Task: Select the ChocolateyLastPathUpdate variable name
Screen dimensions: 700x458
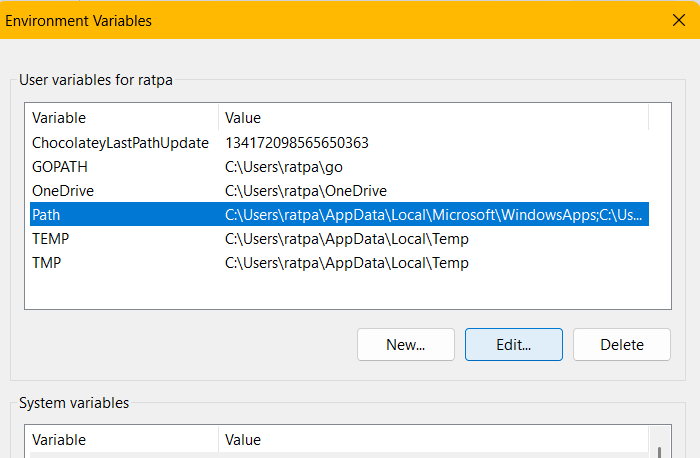Action: click(120, 143)
